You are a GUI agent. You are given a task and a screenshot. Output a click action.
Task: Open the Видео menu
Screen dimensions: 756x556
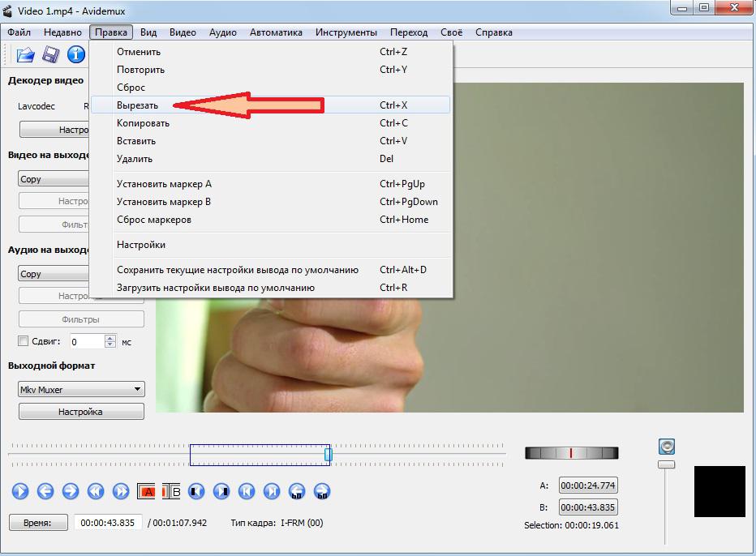183,32
